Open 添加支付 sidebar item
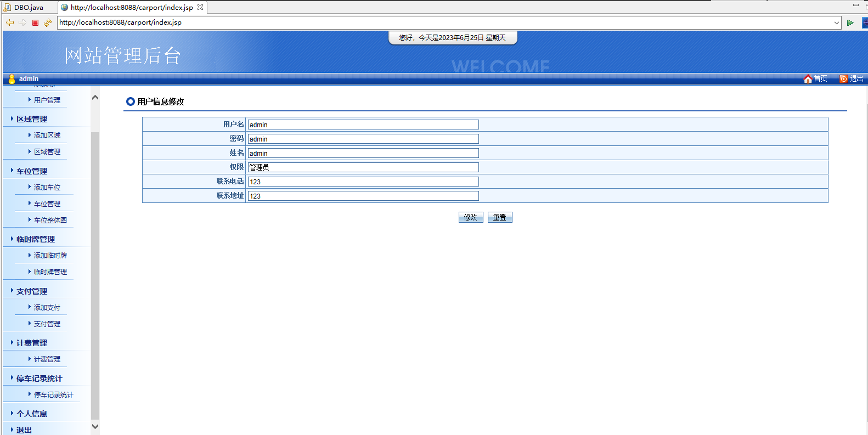 pyautogui.click(x=47, y=308)
